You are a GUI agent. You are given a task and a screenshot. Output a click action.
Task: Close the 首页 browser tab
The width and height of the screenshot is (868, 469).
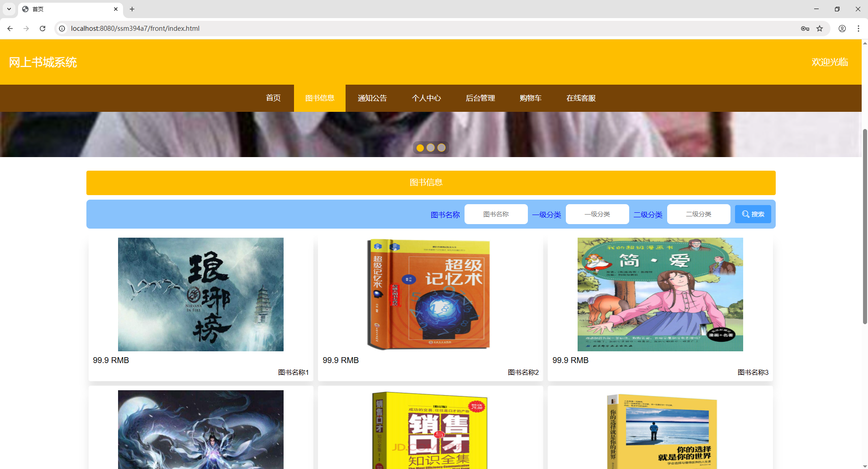[x=116, y=9]
